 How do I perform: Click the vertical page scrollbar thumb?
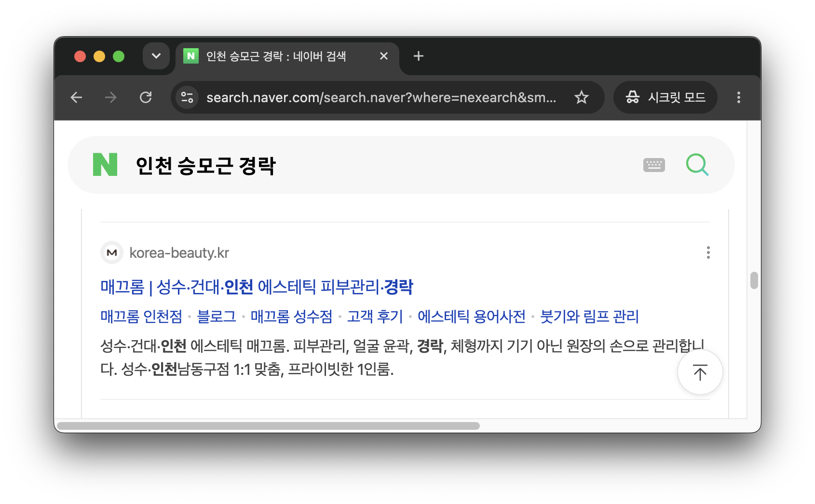click(754, 280)
